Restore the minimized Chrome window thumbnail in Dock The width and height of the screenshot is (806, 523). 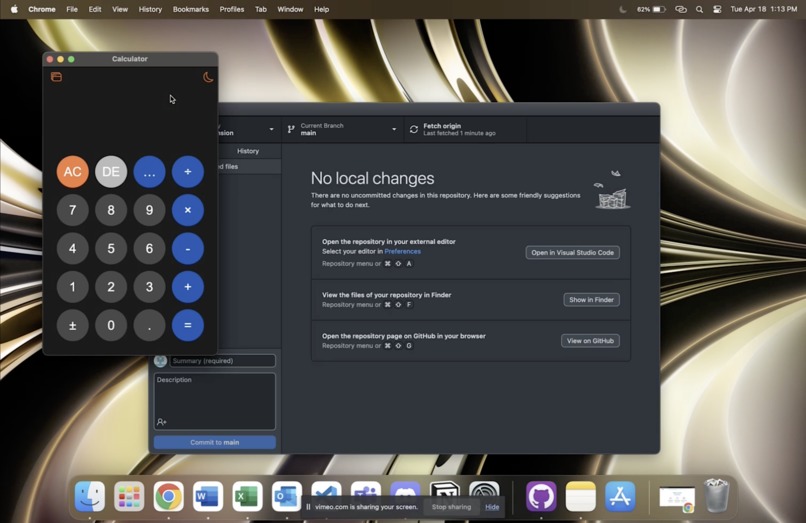[x=677, y=499]
